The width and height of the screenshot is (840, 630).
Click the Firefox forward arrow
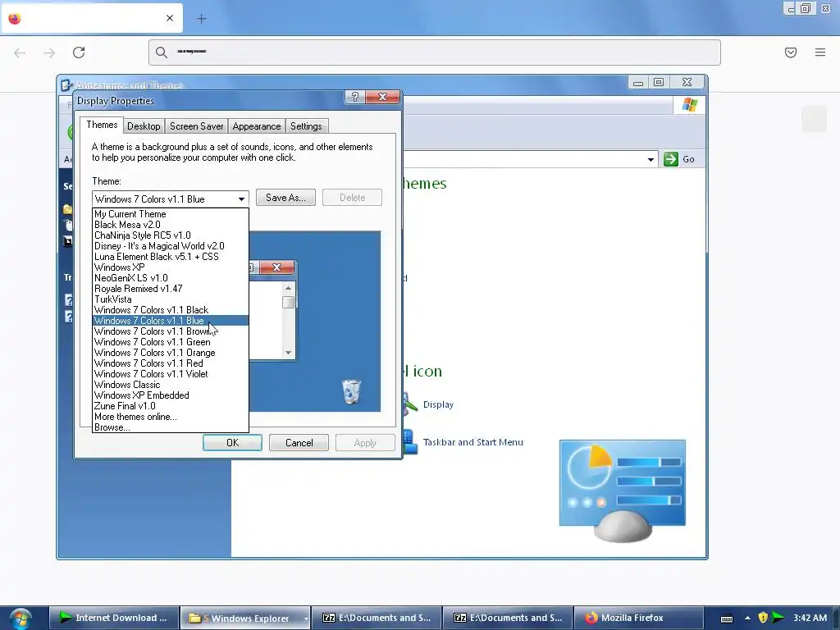tap(49, 52)
